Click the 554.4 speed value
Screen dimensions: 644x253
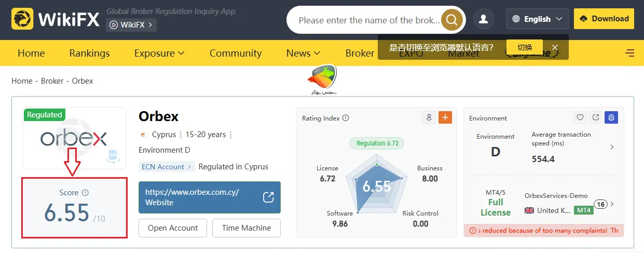543,159
